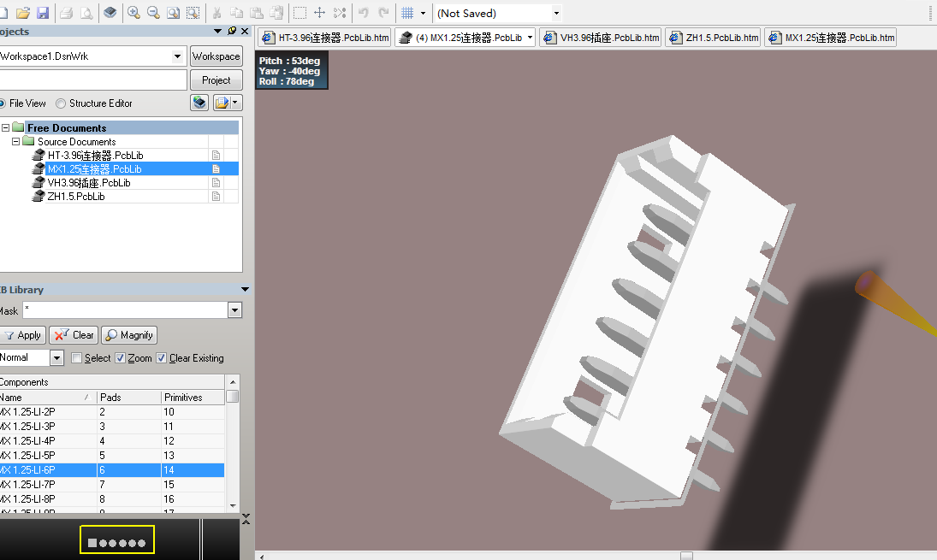
Task: Switch to (4) MX1.25连接器.PcbLib tab
Action: [x=465, y=38]
